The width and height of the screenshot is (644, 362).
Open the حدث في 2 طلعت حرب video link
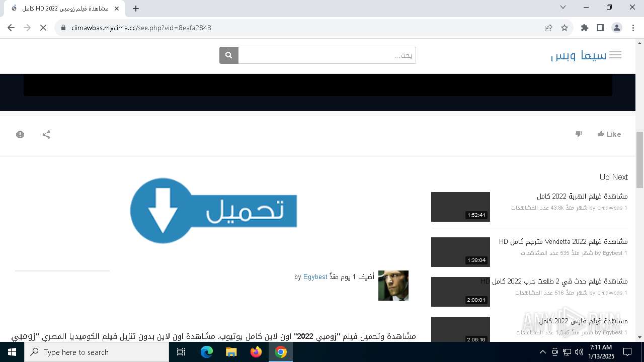coord(554,281)
